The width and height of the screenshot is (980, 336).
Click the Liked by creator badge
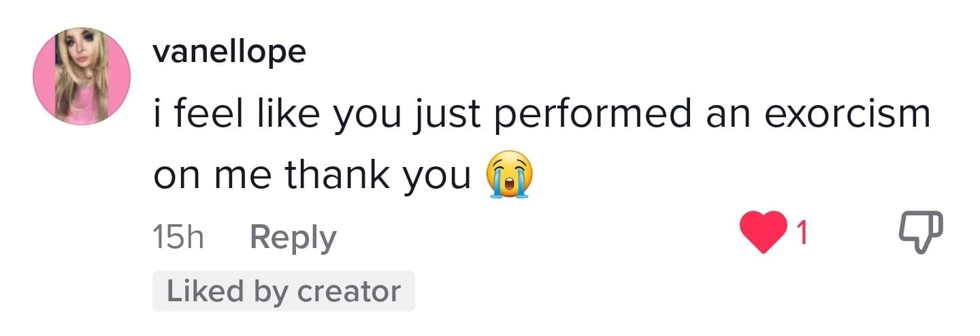pos(283,291)
